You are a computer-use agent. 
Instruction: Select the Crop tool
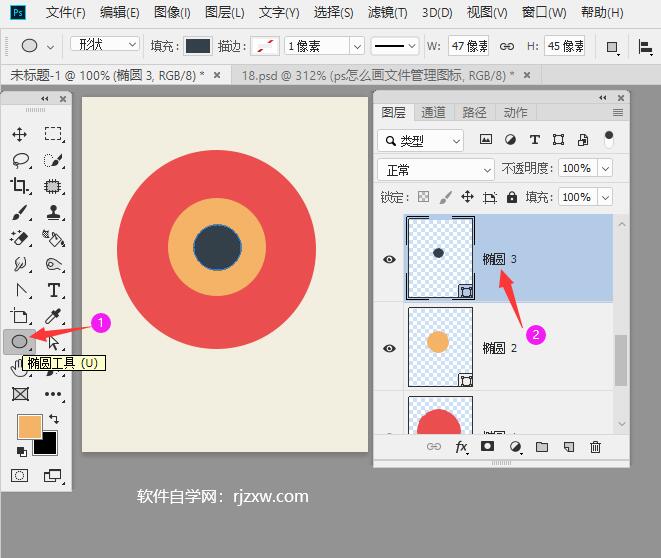pyautogui.click(x=20, y=186)
